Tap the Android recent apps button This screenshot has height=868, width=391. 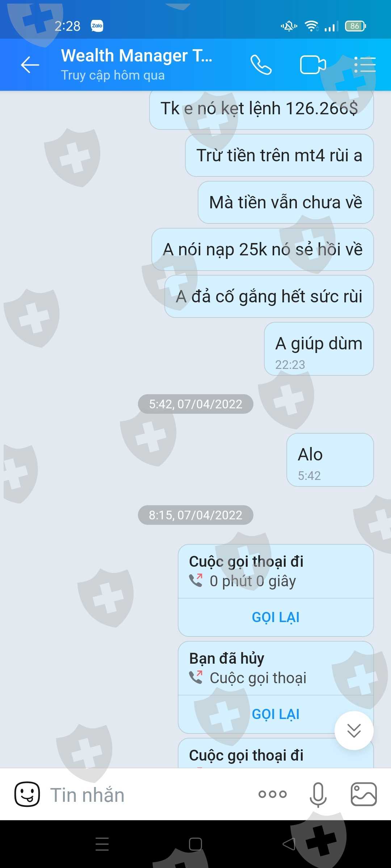pos(102,844)
